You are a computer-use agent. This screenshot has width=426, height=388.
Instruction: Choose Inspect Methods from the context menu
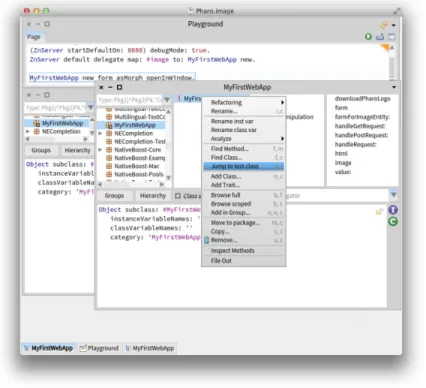point(244,251)
